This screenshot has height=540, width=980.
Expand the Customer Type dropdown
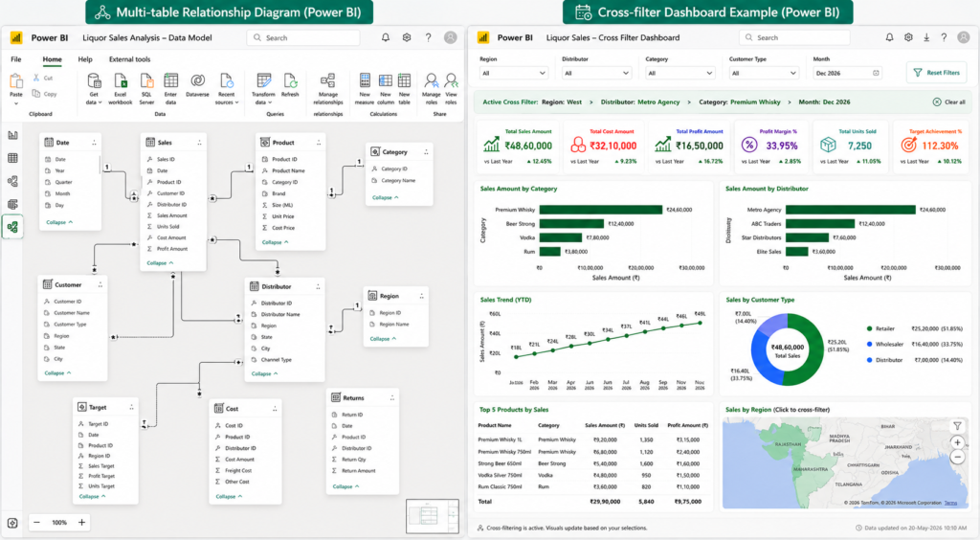click(764, 73)
